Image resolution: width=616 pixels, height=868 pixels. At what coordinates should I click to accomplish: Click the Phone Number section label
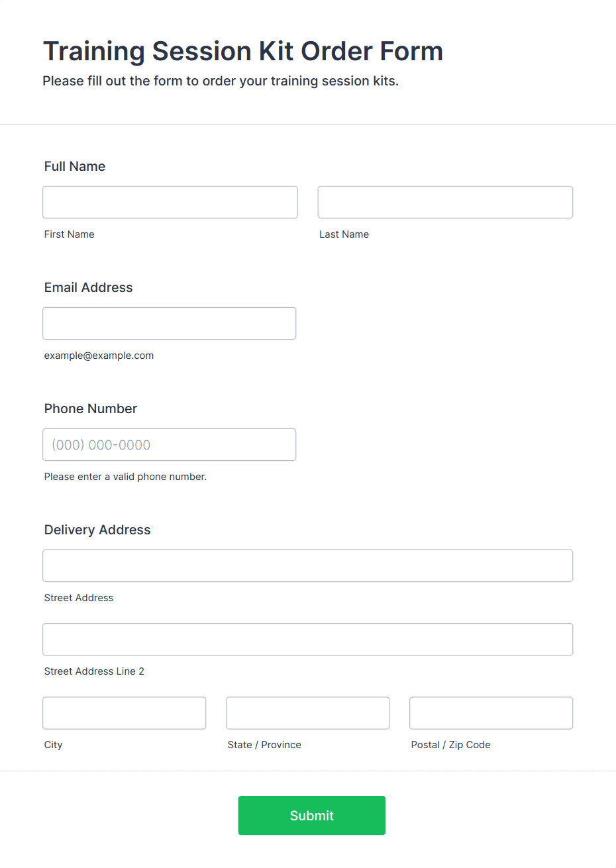(91, 409)
